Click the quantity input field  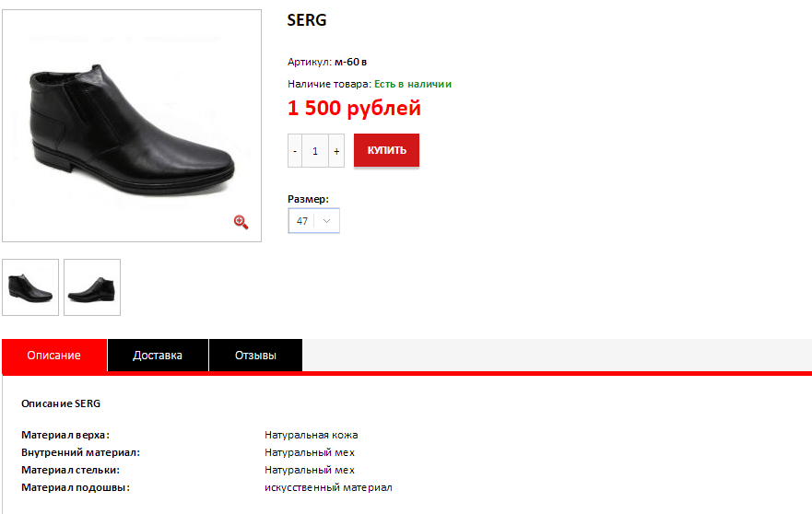click(x=315, y=150)
